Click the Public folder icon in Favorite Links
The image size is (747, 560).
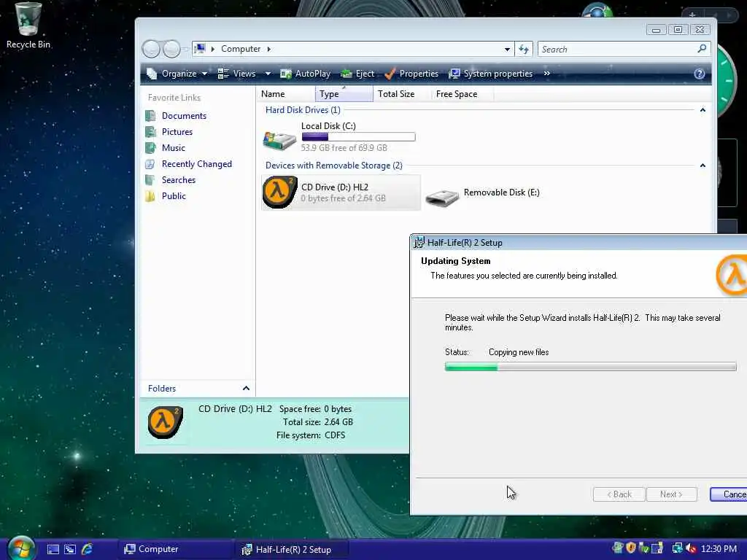tap(150, 195)
